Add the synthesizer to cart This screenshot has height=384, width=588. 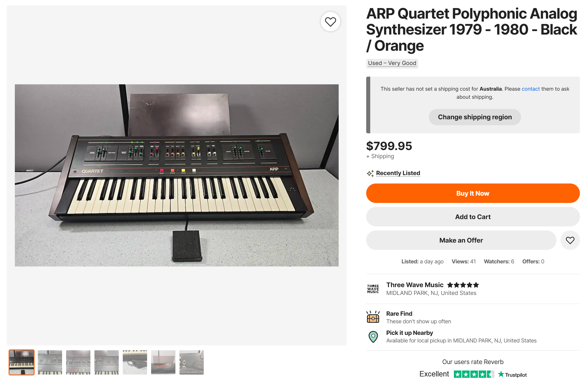[473, 217]
